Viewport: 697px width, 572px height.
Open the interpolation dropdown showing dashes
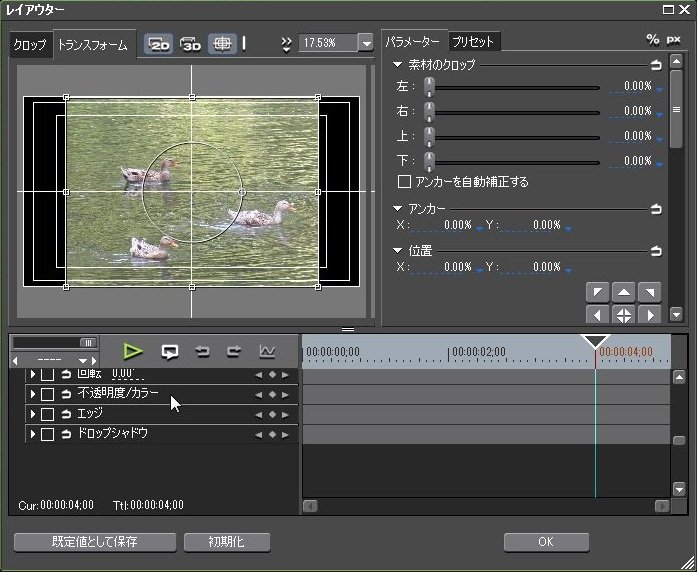pos(83,360)
